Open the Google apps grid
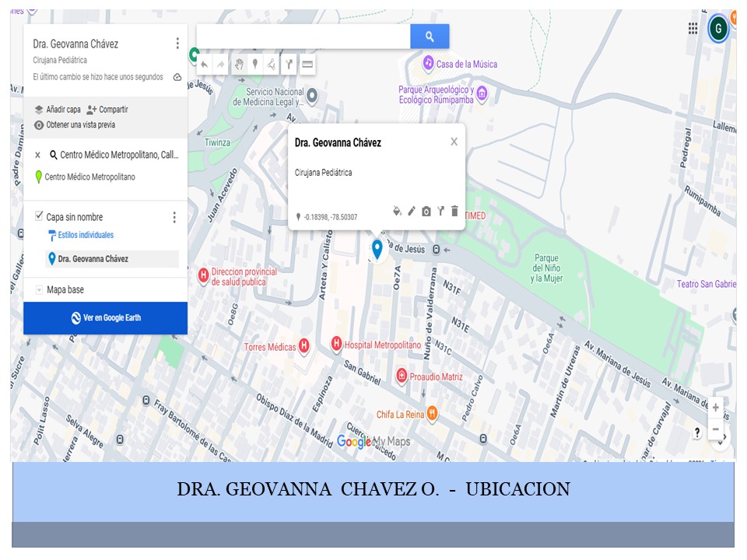The image size is (747, 560). (693, 29)
